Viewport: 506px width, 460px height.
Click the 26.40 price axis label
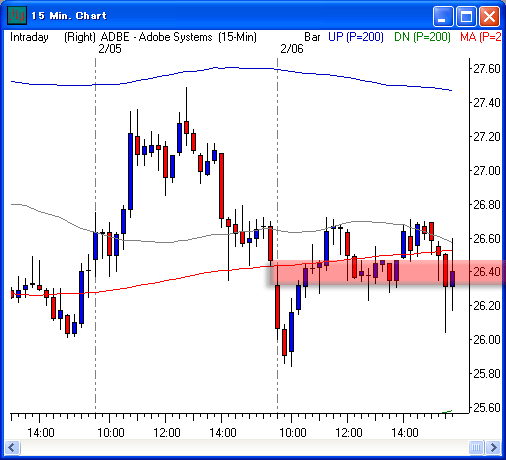click(487, 272)
